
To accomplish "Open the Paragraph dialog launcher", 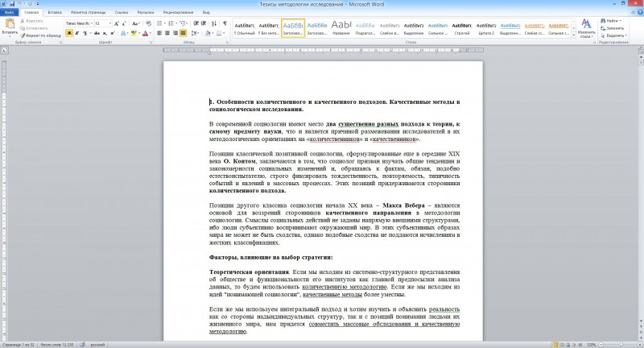I will (x=227, y=43).
